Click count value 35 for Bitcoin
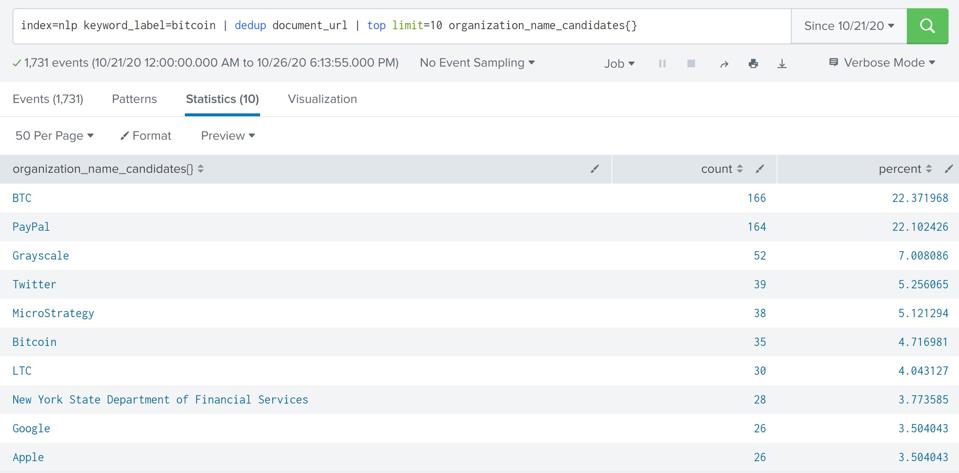The height and width of the screenshot is (473, 959). tap(760, 342)
